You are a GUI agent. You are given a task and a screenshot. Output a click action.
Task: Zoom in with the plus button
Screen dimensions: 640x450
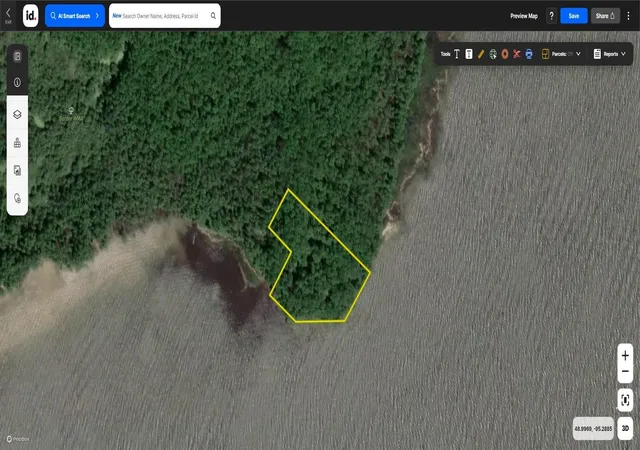625,356
